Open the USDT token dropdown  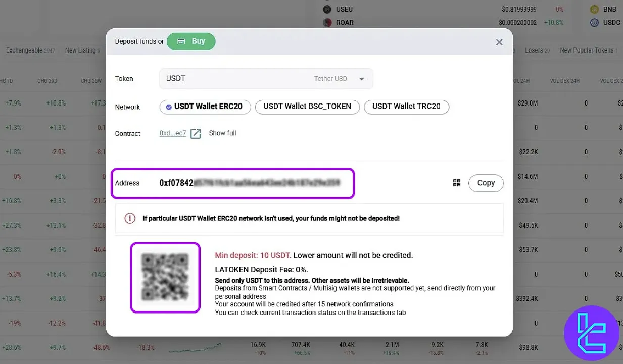[x=361, y=79]
